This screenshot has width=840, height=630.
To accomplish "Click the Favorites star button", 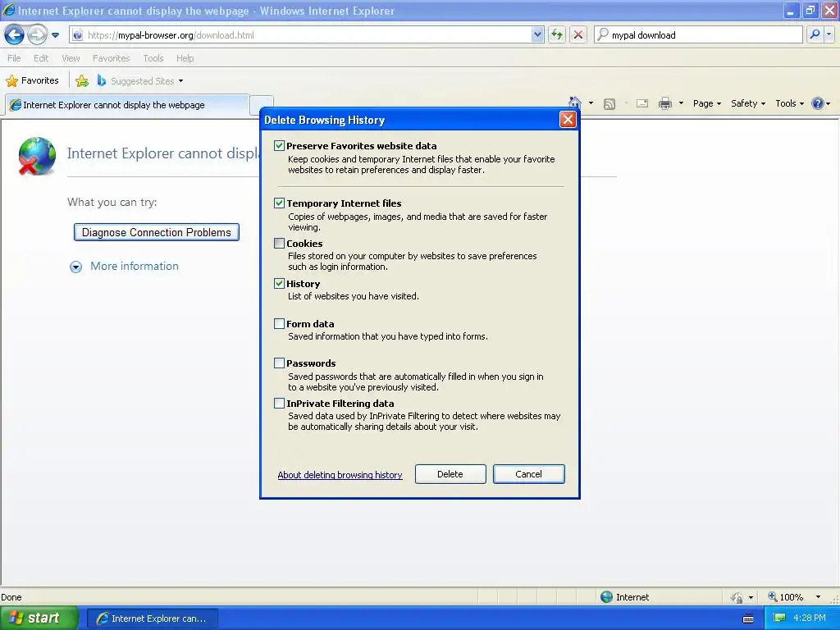I will coord(32,81).
